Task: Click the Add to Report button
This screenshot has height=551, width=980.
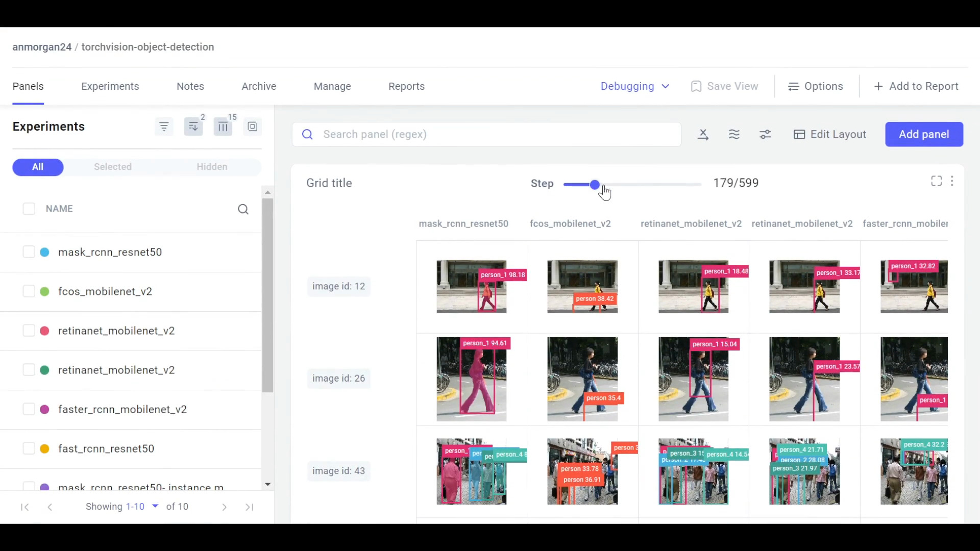Action: [x=917, y=86]
